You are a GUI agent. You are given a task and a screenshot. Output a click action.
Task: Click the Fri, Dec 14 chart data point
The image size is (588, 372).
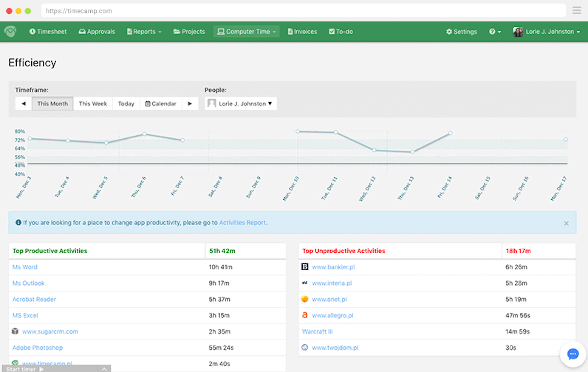[450, 133]
